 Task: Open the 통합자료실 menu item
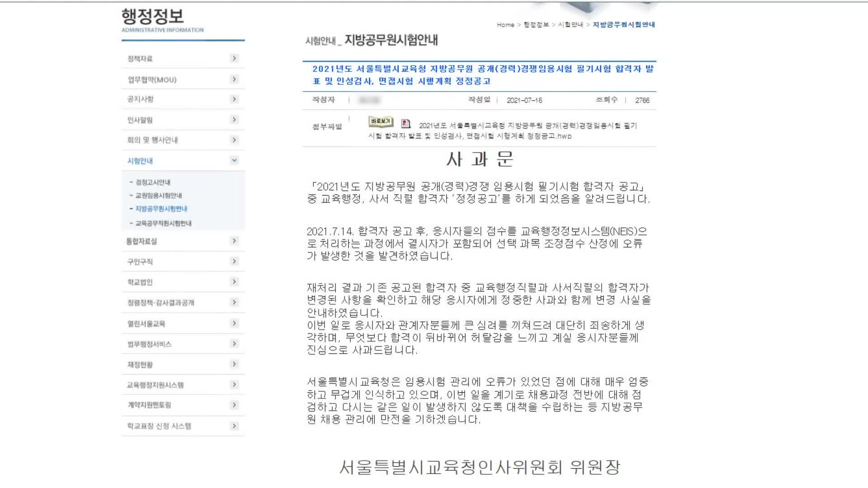[x=142, y=241]
